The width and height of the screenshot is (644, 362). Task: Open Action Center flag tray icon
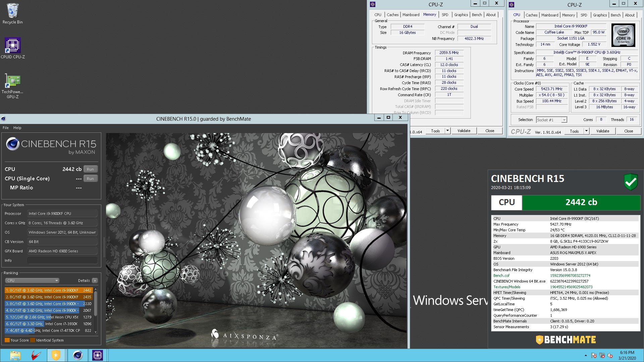(x=594, y=356)
